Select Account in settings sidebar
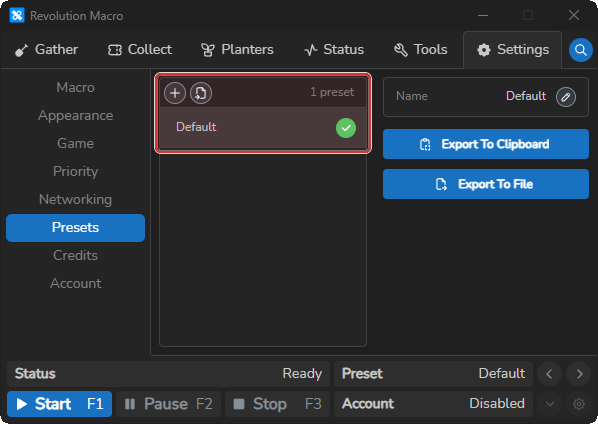This screenshot has height=424, width=598. [76, 283]
